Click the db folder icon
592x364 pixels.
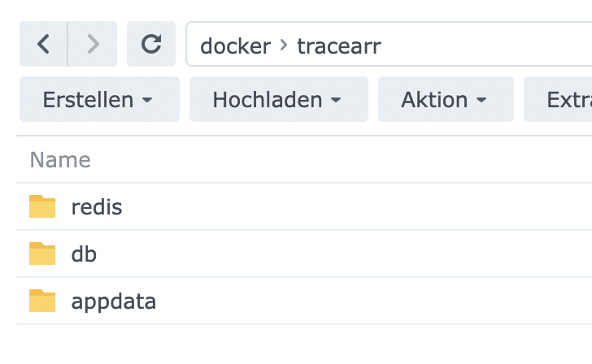pyautogui.click(x=42, y=254)
